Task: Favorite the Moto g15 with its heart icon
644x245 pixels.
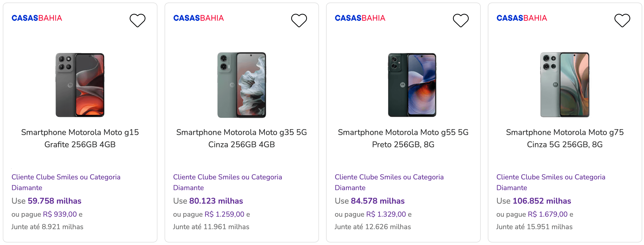Action: coord(138,20)
